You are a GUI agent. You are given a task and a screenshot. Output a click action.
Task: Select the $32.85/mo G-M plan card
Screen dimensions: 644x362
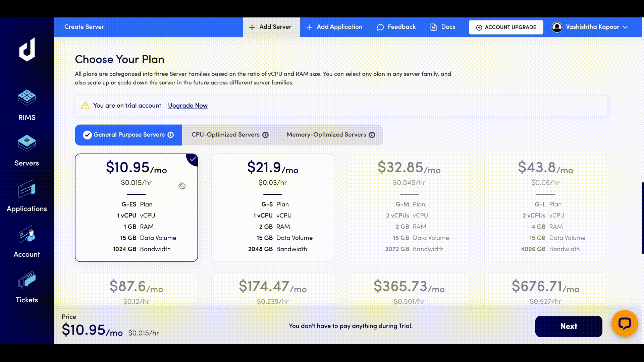pyautogui.click(x=409, y=208)
